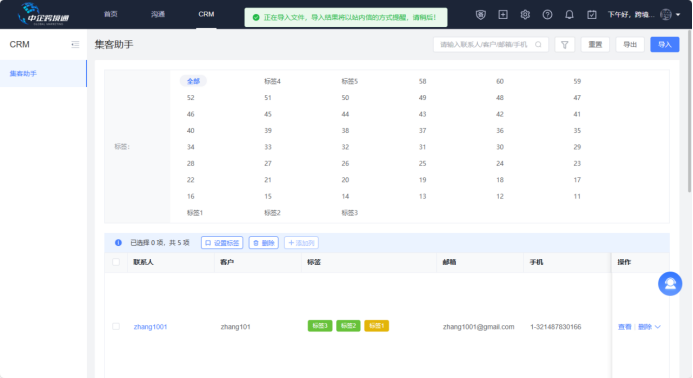
Task: Open the help question mark icon
Action: pos(547,15)
